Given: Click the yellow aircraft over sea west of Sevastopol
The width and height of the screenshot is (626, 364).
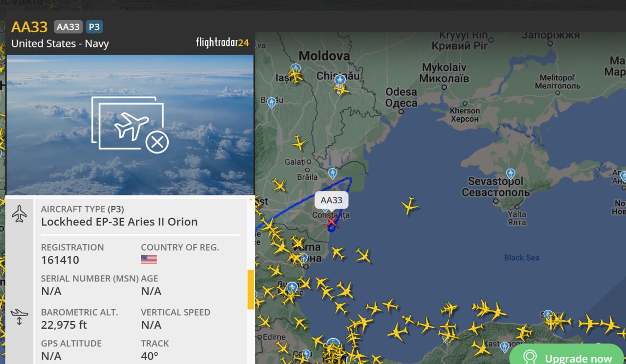Looking at the screenshot, I should [409, 206].
